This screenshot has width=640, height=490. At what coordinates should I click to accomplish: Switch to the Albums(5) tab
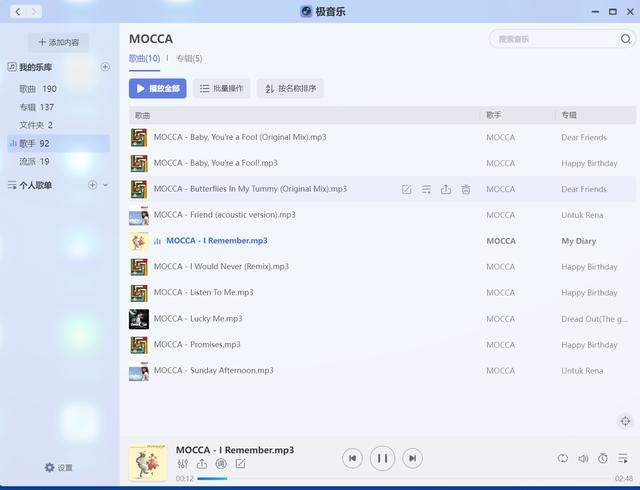(x=189, y=58)
